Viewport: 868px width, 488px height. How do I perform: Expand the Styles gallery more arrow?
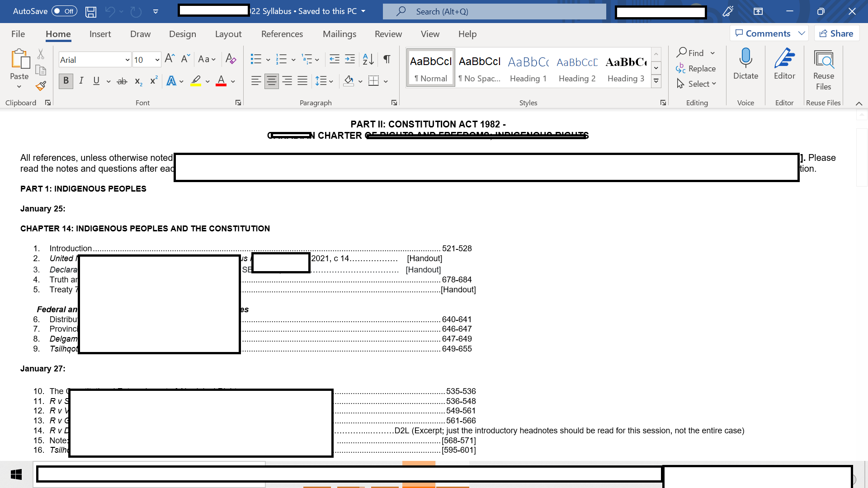coord(656,81)
